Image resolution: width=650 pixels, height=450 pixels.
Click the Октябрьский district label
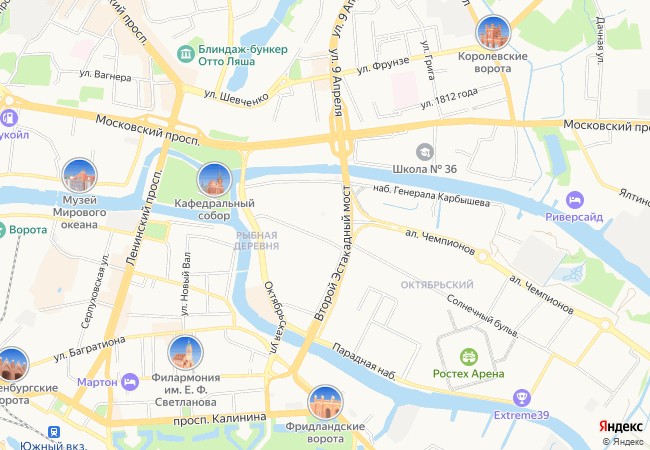437,285
